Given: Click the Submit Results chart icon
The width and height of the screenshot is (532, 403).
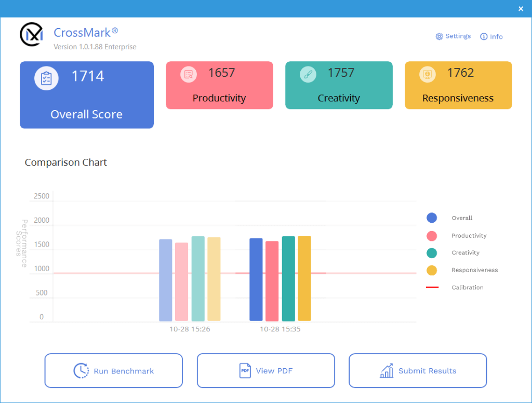Looking at the screenshot, I should 387,370.
